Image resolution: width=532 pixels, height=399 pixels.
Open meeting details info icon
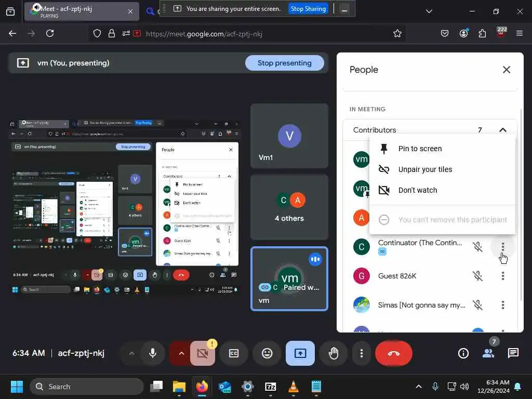click(463, 353)
